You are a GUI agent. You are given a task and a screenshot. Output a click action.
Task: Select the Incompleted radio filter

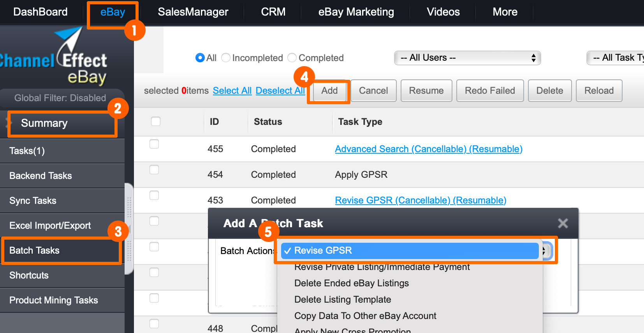pyautogui.click(x=226, y=58)
